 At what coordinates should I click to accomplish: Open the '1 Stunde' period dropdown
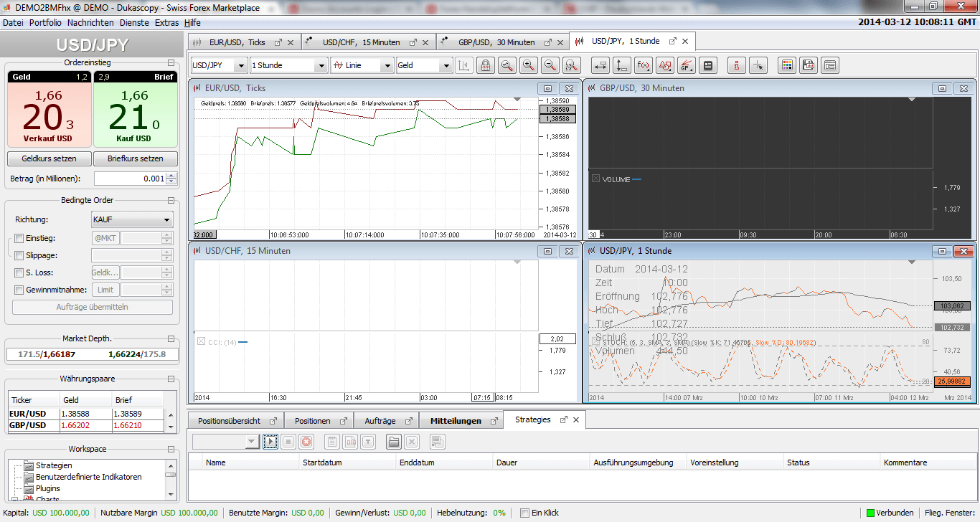pos(321,65)
